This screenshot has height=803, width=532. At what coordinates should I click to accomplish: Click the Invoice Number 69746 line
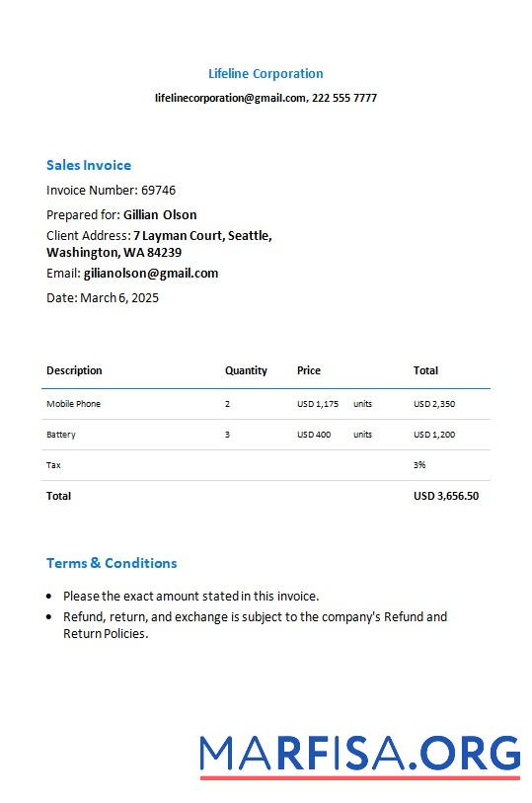coord(111,191)
